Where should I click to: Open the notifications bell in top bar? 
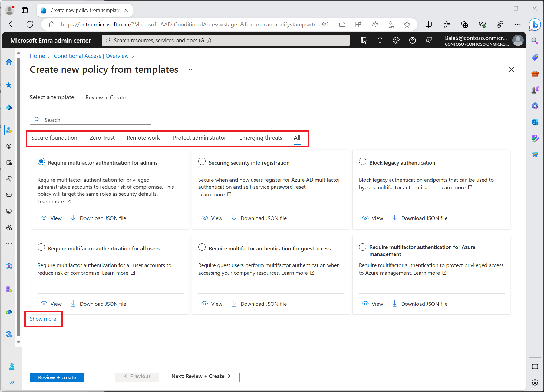[380, 40]
